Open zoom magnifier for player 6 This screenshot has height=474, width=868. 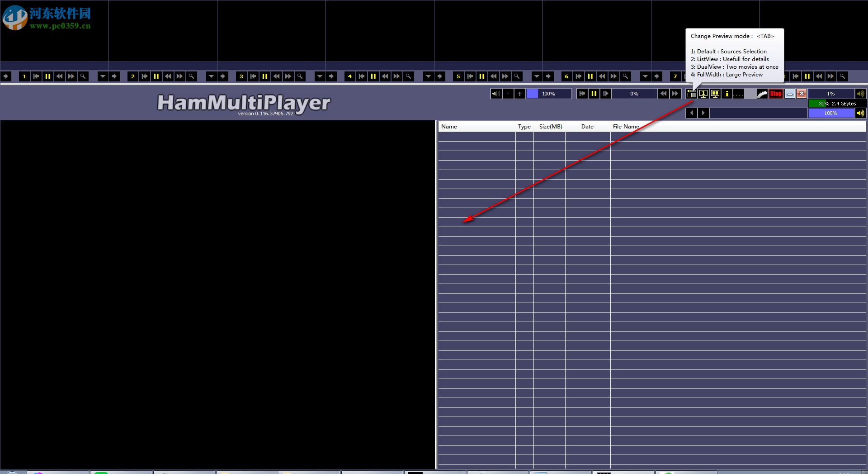pos(626,76)
